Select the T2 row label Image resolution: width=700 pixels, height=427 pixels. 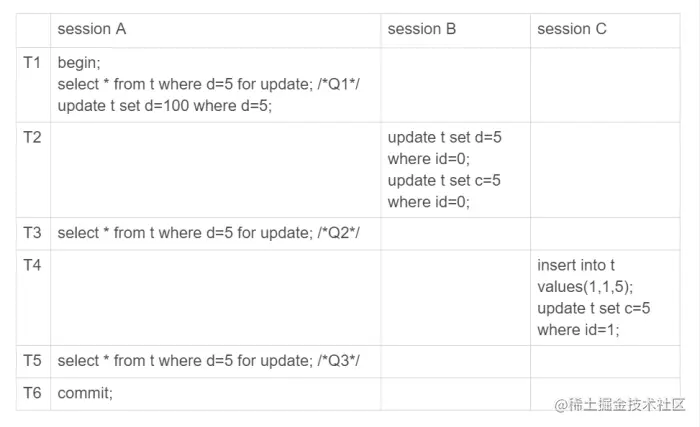32,137
